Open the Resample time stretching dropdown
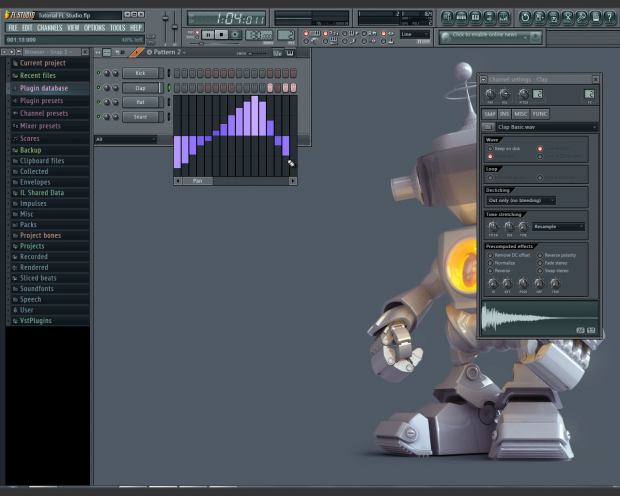 point(558,227)
